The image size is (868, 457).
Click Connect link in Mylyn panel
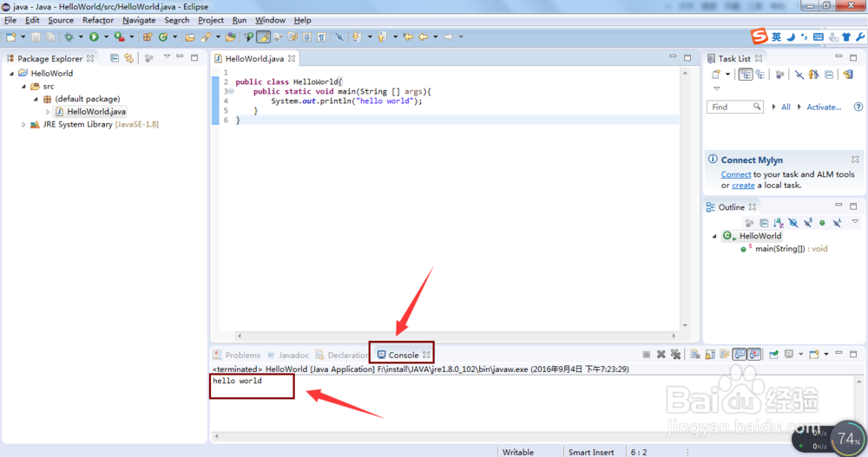tap(736, 174)
